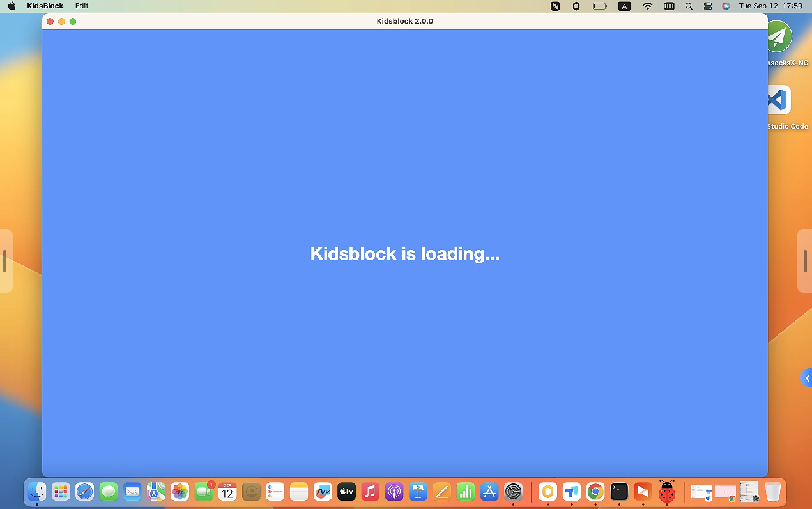
Task: Show the battery status menu
Action: (600, 6)
